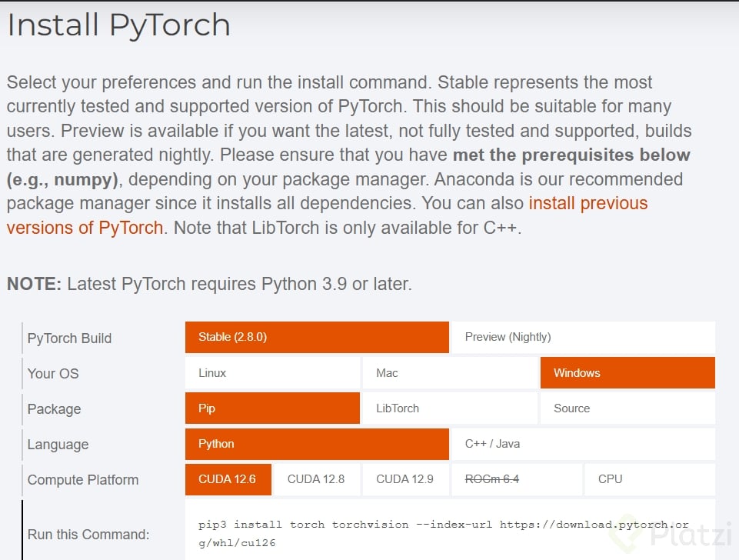The width and height of the screenshot is (739, 560).
Task: Pick Mac as the operating system
Action: pyautogui.click(x=449, y=373)
